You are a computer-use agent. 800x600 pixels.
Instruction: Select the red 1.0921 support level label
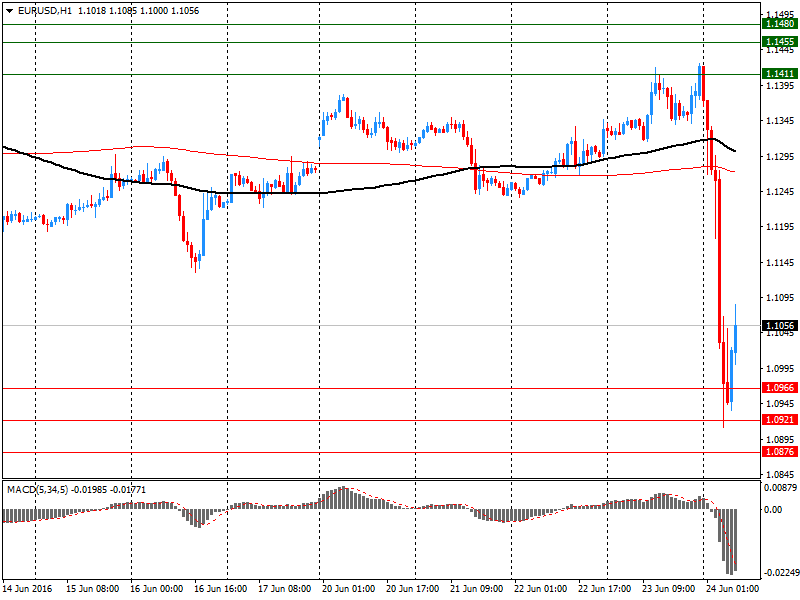(780, 420)
